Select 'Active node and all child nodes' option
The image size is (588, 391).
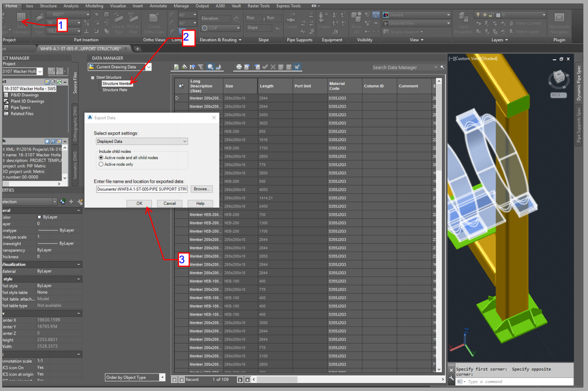coord(101,158)
